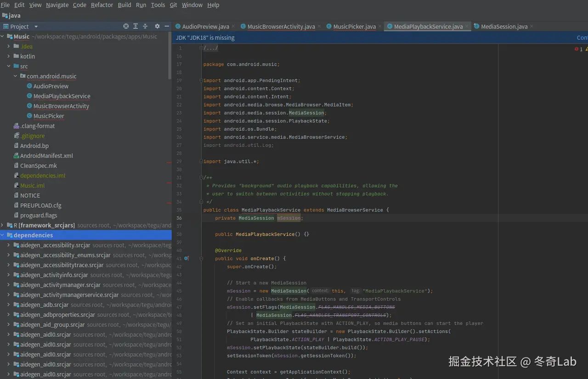Close the MusicBrowserActivity.java tab

pyautogui.click(x=319, y=27)
